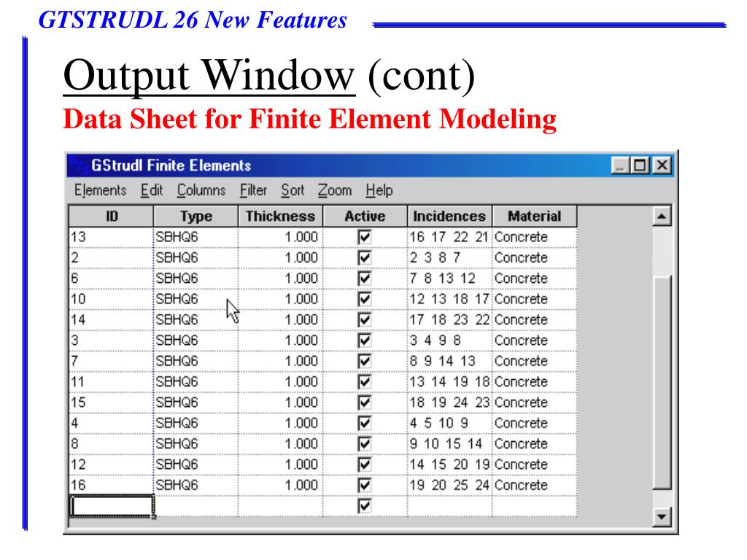Open the Filter menu
This screenshot has height=560, width=747.
click(x=253, y=190)
